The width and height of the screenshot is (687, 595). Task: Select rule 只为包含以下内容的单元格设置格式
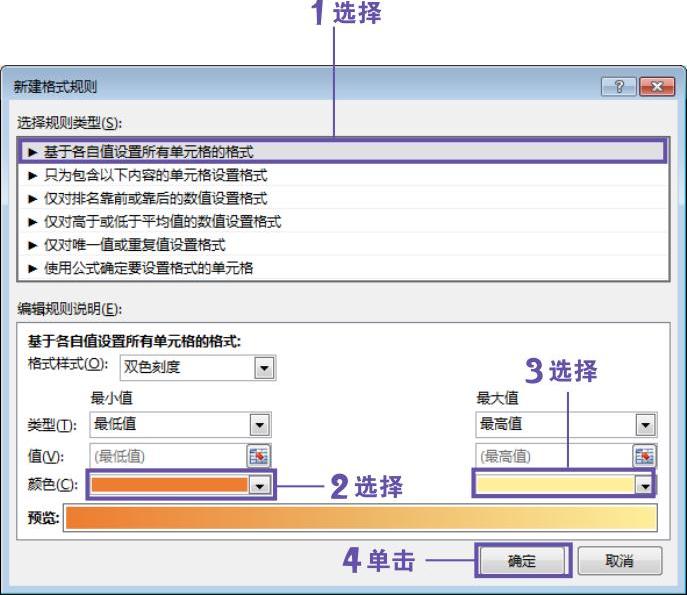155,175
